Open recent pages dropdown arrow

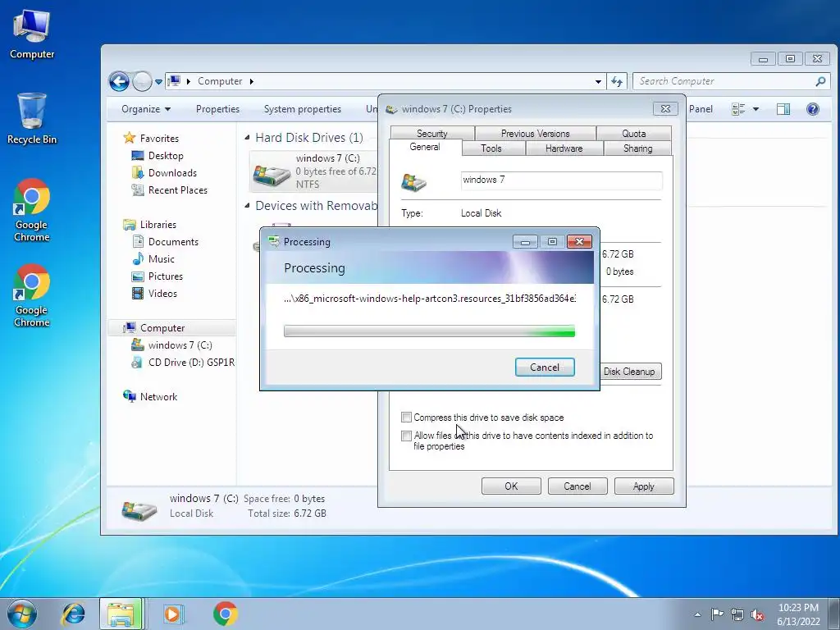[158, 82]
